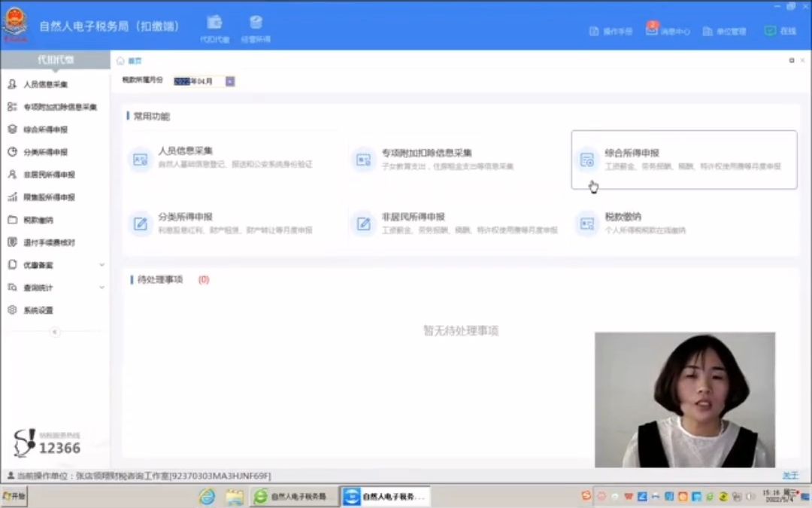Open 系统设置 at the sidebar bottom
The image size is (812, 508).
(44, 309)
